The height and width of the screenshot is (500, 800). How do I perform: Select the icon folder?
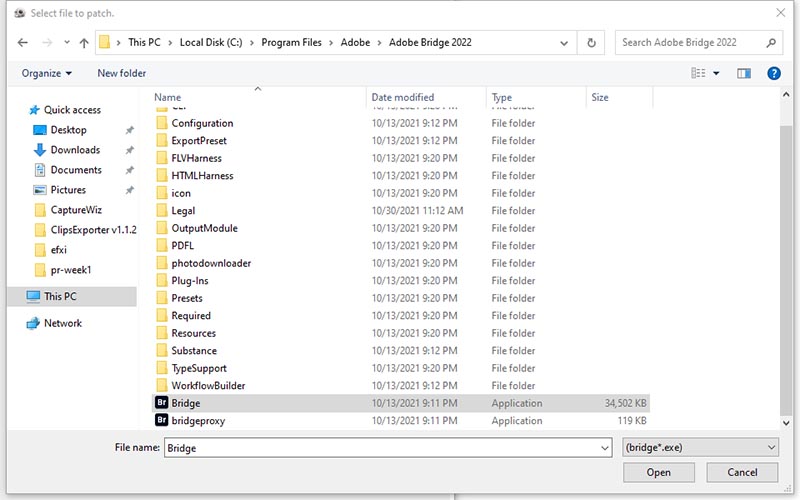(181, 193)
